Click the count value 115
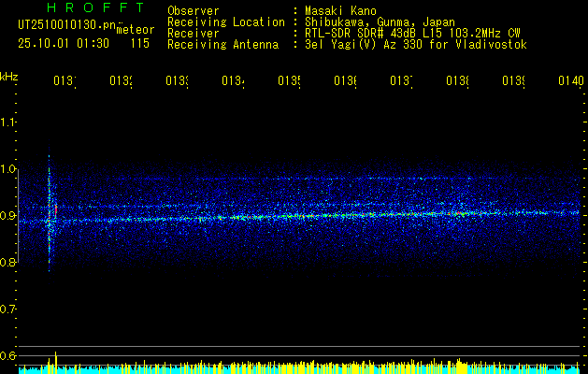Viewport: 588px width, 374px height. [140, 44]
